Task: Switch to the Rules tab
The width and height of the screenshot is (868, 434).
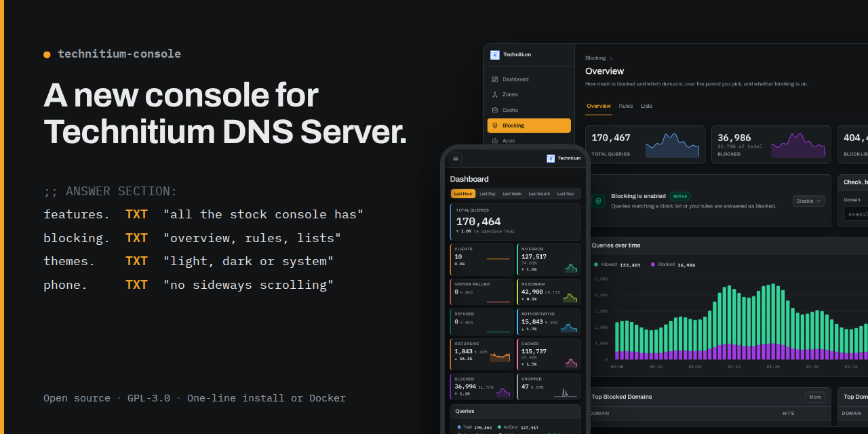Action: (626, 106)
